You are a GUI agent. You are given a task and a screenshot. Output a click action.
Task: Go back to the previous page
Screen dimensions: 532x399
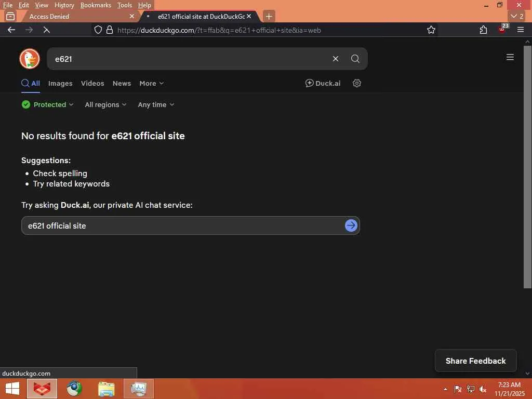[11, 30]
